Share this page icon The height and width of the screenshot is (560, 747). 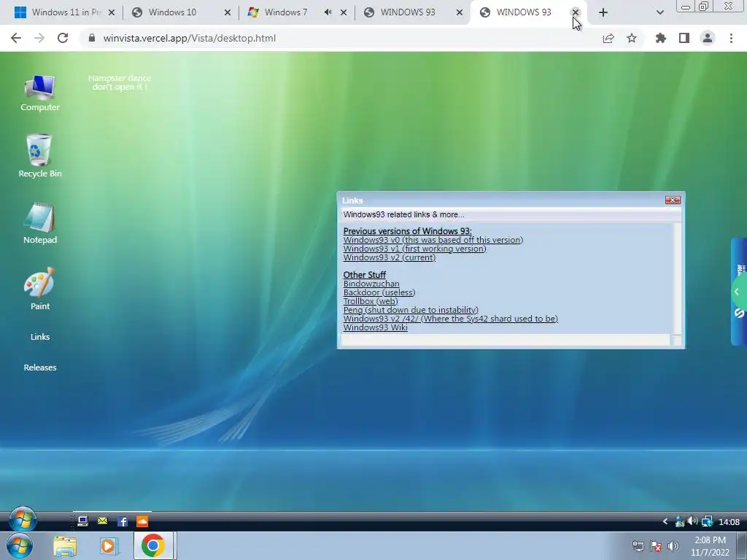click(x=608, y=38)
